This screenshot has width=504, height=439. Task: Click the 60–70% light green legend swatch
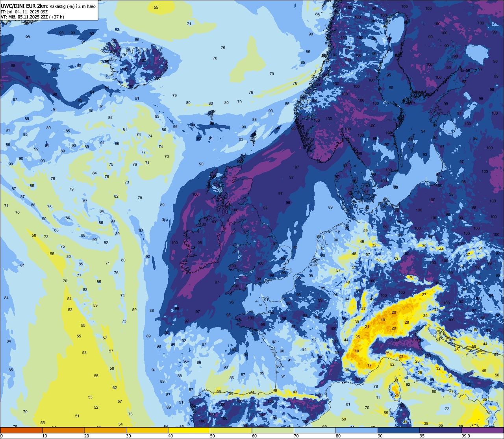273,430
